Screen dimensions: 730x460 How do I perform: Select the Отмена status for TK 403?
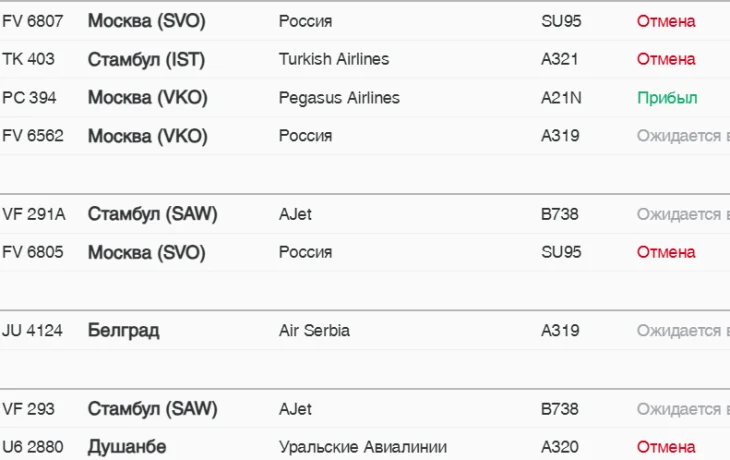[x=666, y=59]
